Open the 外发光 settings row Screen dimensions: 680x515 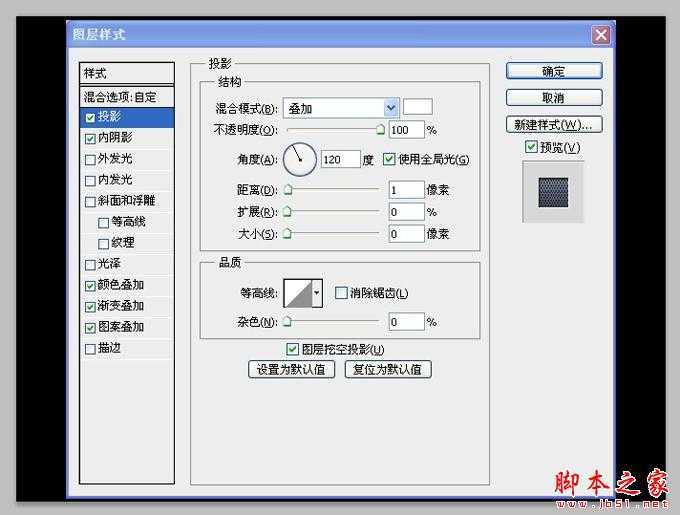tap(127, 159)
